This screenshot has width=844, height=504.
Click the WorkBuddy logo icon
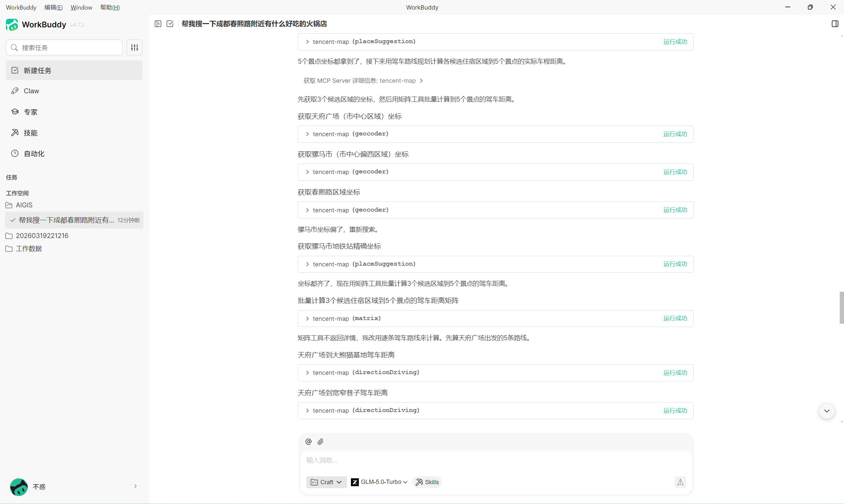pyautogui.click(x=12, y=24)
